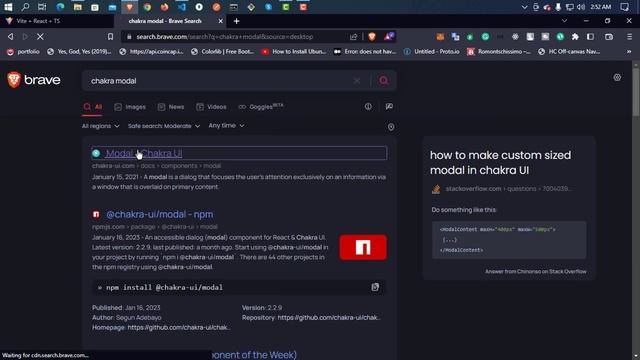
Task: Open the api.coincap bookmark
Action: (x=151, y=51)
